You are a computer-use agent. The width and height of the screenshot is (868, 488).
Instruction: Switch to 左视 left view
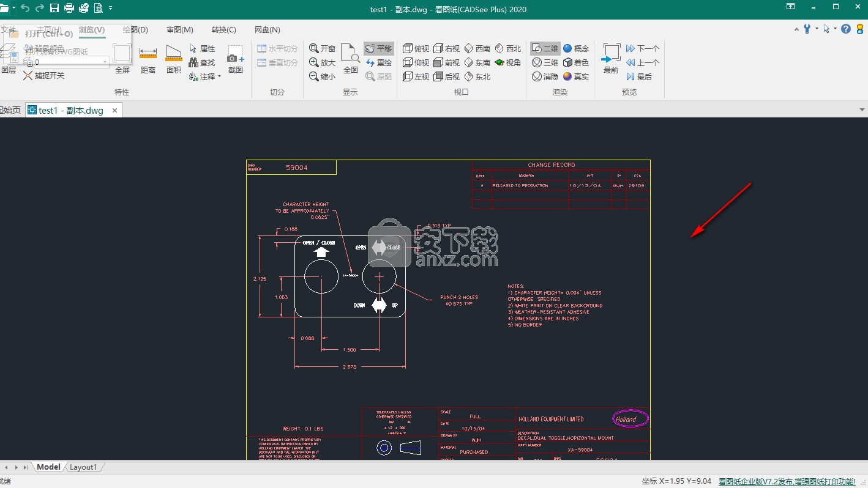click(x=416, y=76)
